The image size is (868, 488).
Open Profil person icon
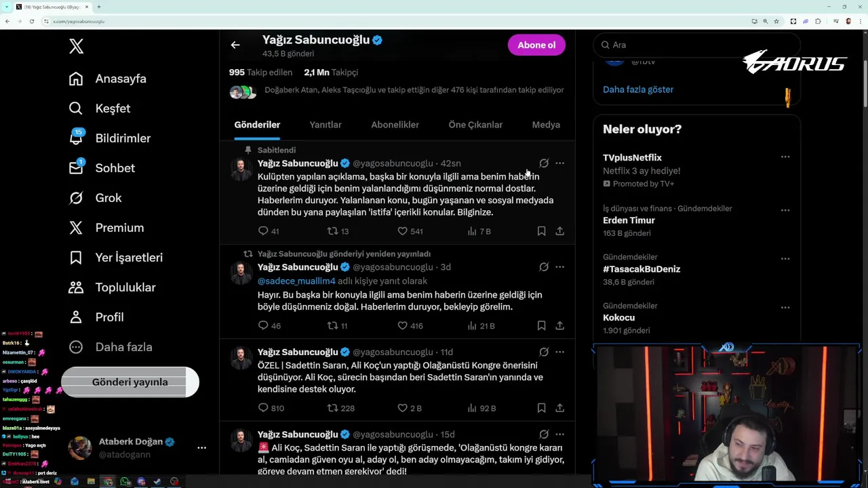click(x=76, y=317)
